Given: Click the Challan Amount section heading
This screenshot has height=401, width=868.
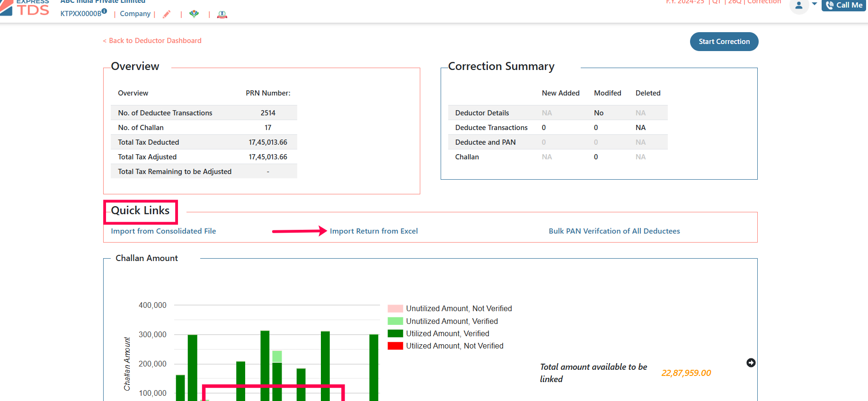Looking at the screenshot, I should [x=147, y=258].
